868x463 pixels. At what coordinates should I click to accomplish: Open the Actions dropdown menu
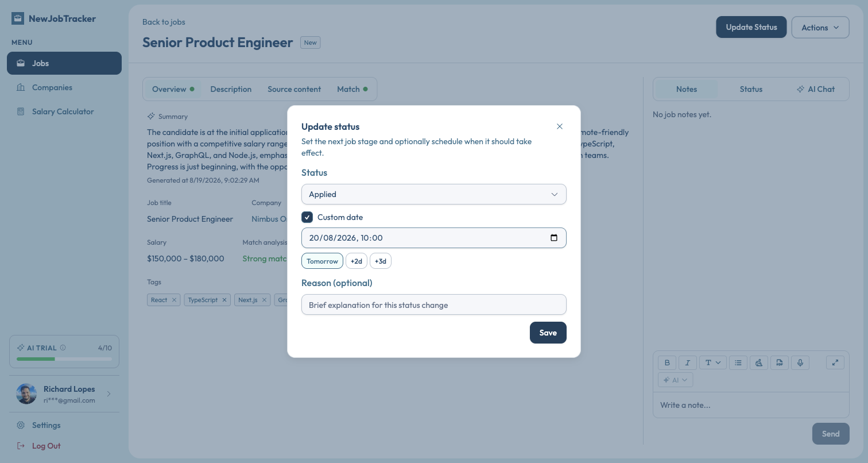click(820, 28)
